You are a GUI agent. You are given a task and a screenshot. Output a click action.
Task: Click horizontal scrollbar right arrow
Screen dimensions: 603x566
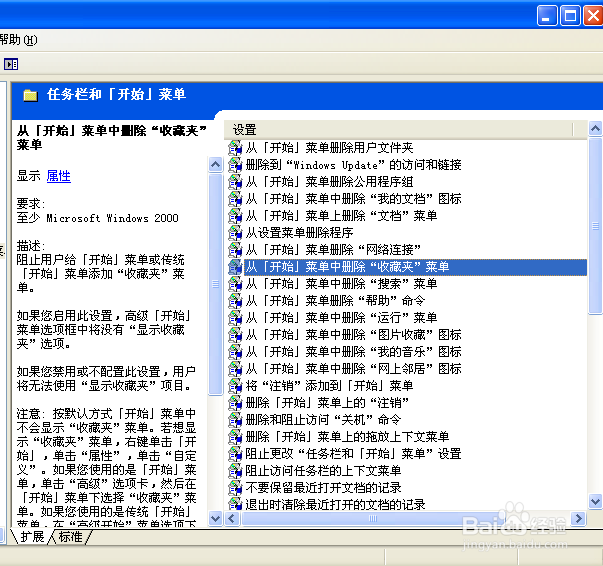(x=578, y=519)
